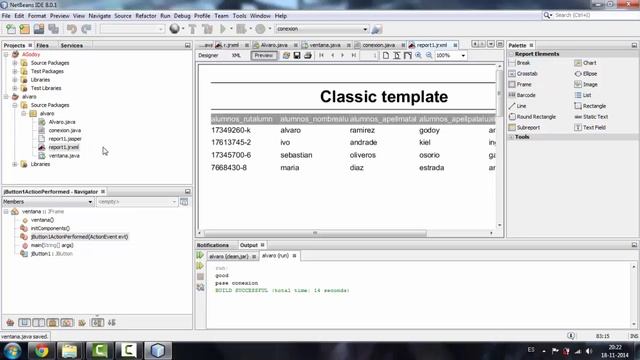Go to next page of report preview

click(x=343, y=55)
